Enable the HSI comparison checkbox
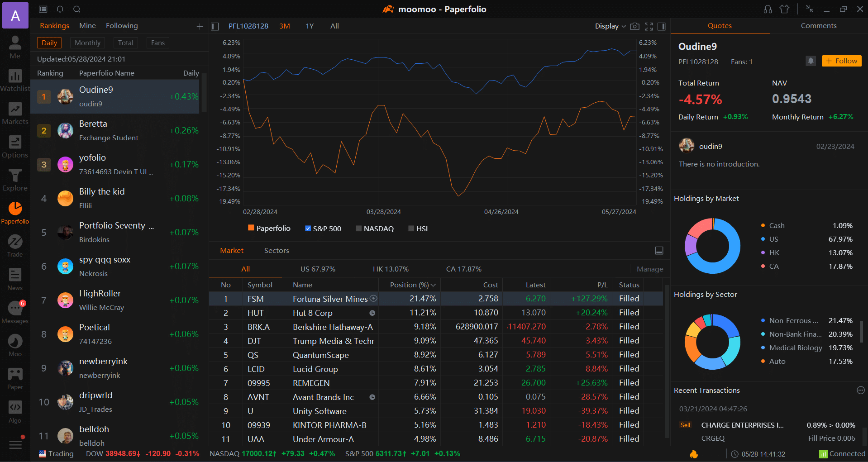The width and height of the screenshot is (868, 462). click(x=411, y=229)
